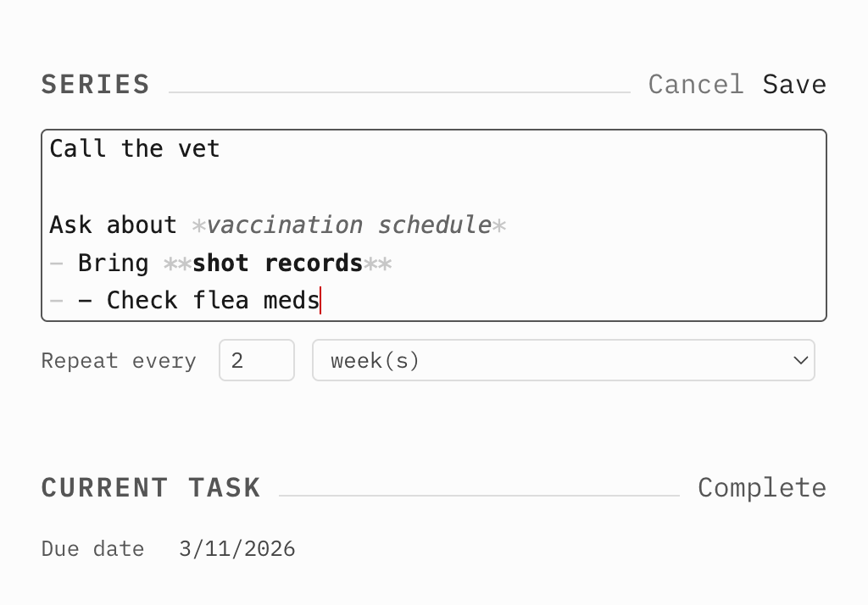Click the "Ask about" words
This screenshot has width=868, height=605.
coord(113,225)
